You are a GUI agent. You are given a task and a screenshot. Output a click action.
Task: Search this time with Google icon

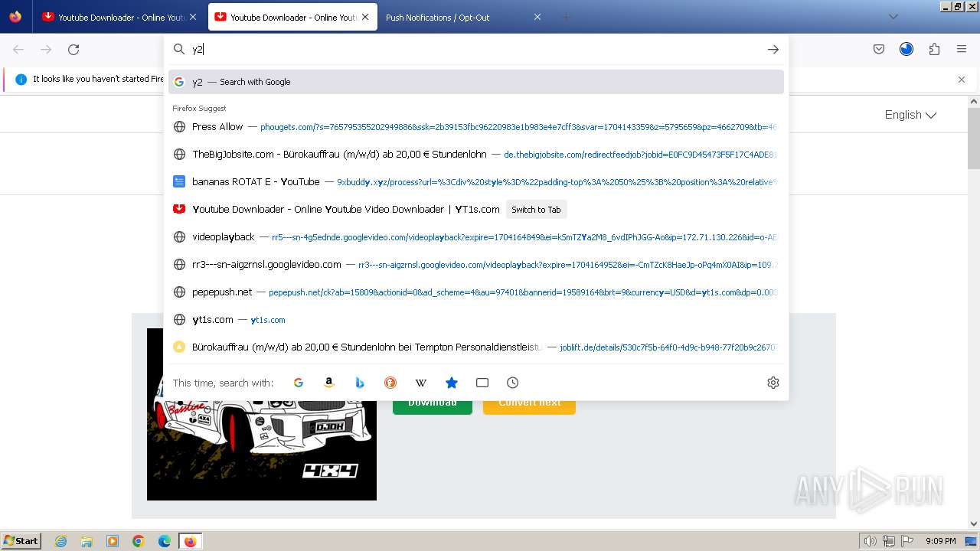(x=299, y=383)
